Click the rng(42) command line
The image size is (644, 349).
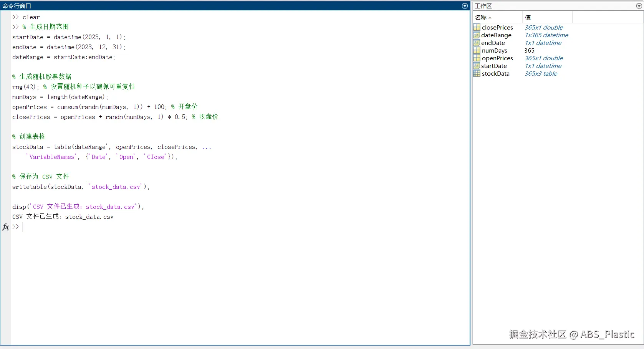point(74,87)
